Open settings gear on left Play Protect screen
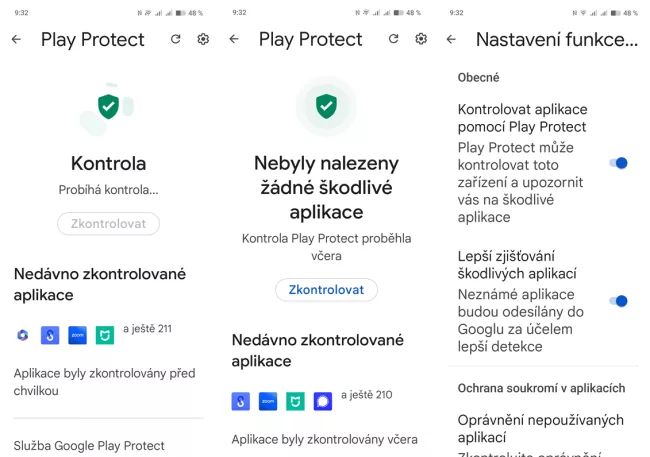This screenshot has width=650, height=457. (x=204, y=39)
